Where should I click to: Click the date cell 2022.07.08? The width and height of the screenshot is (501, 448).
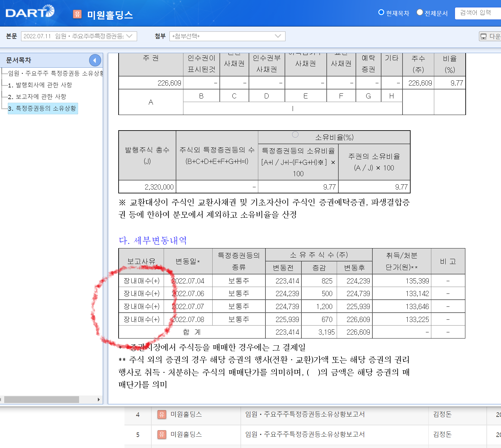click(x=188, y=319)
